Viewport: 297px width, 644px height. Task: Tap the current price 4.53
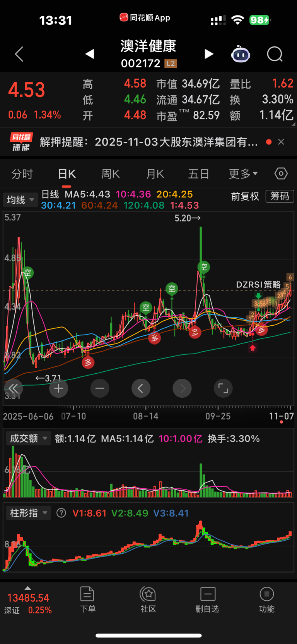tap(27, 90)
